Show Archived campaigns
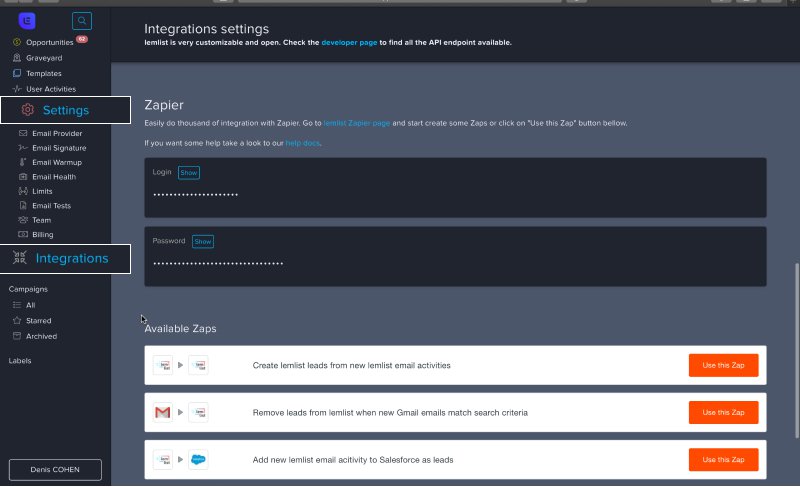The width and height of the screenshot is (800, 487). click(x=41, y=337)
